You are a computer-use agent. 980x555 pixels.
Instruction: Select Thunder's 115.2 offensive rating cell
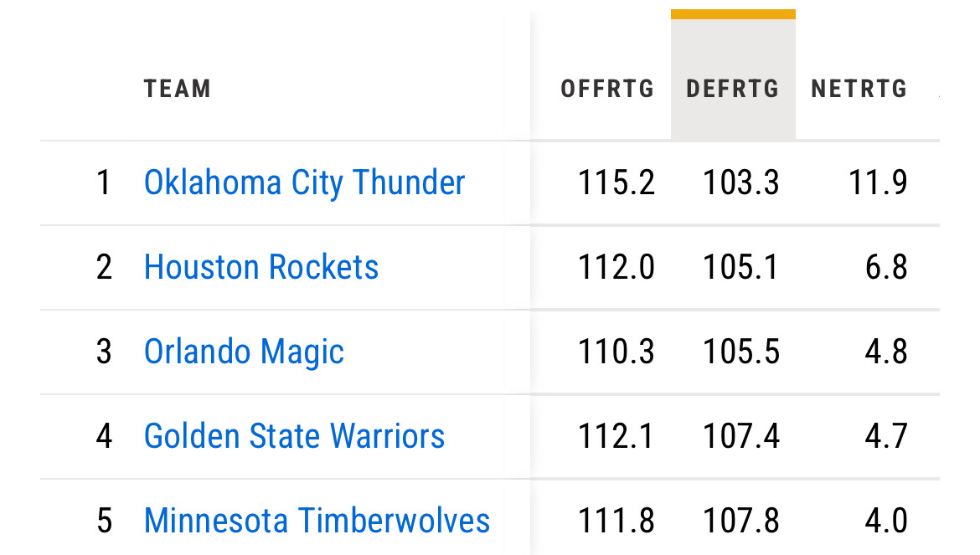pyautogui.click(x=616, y=182)
